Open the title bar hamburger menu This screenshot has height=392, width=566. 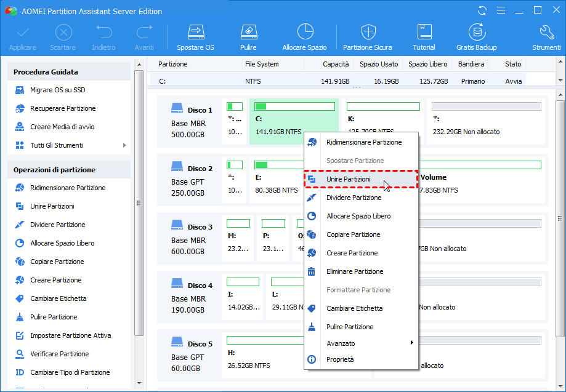coord(501,10)
